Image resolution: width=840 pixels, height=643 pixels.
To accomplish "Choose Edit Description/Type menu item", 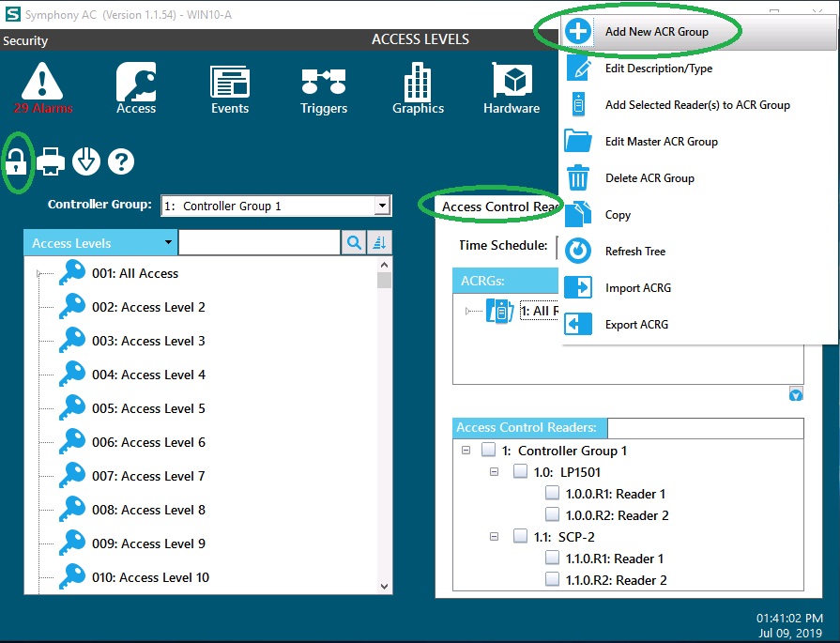I will [698, 68].
